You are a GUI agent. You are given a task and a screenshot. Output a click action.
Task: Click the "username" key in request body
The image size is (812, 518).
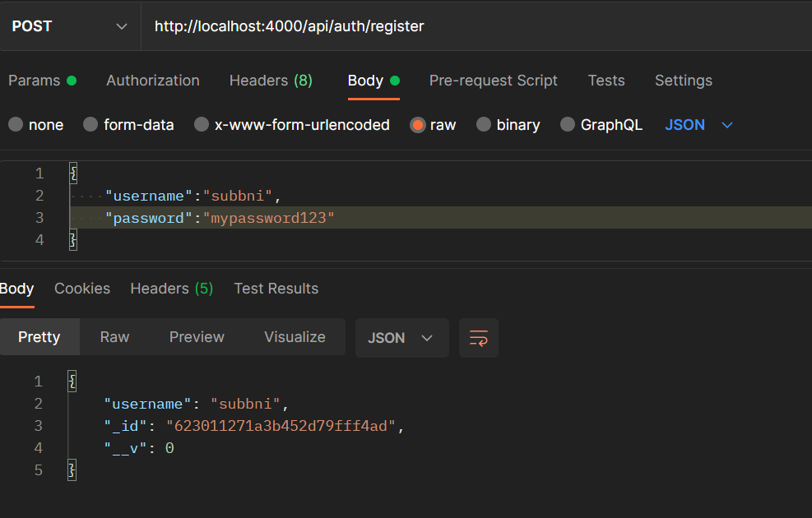pos(149,197)
